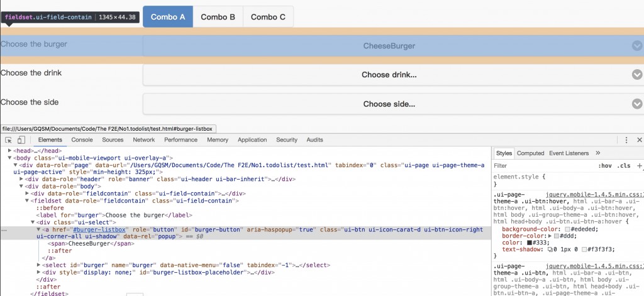Open the CheeseBurger select menu

tap(394, 46)
